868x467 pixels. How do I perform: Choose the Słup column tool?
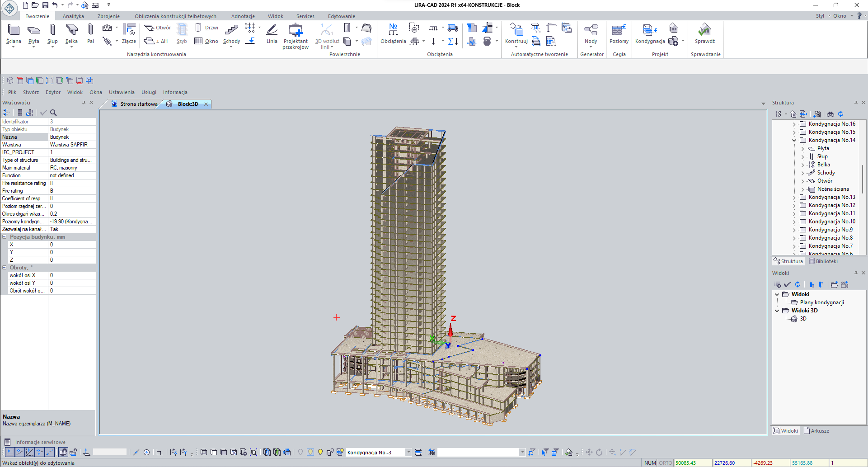[x=52, y=34]
